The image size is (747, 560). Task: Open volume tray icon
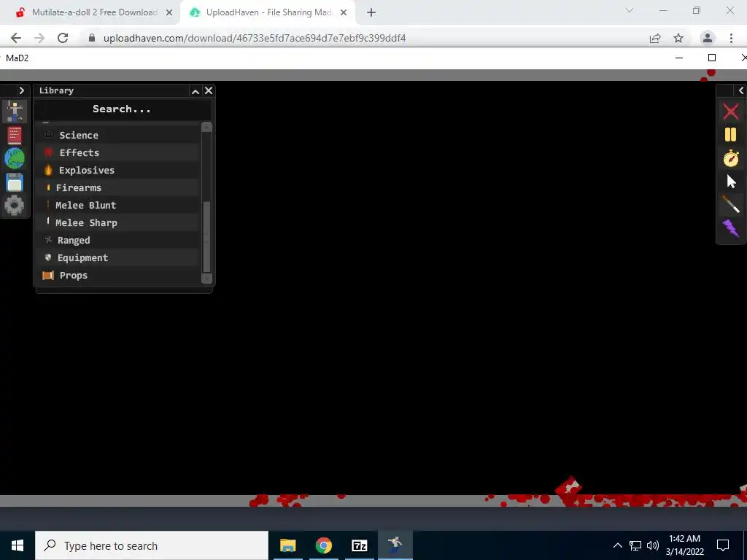653,545
